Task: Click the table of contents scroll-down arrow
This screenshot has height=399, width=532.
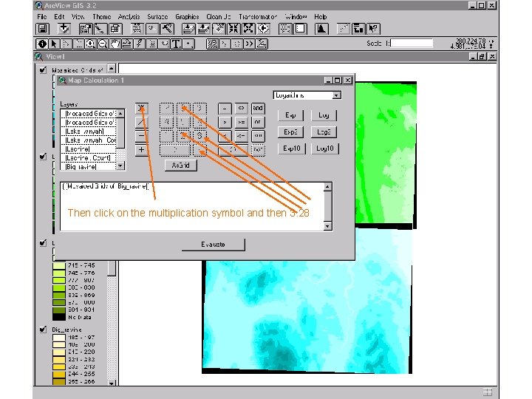Action: click(x=112, y=383)
